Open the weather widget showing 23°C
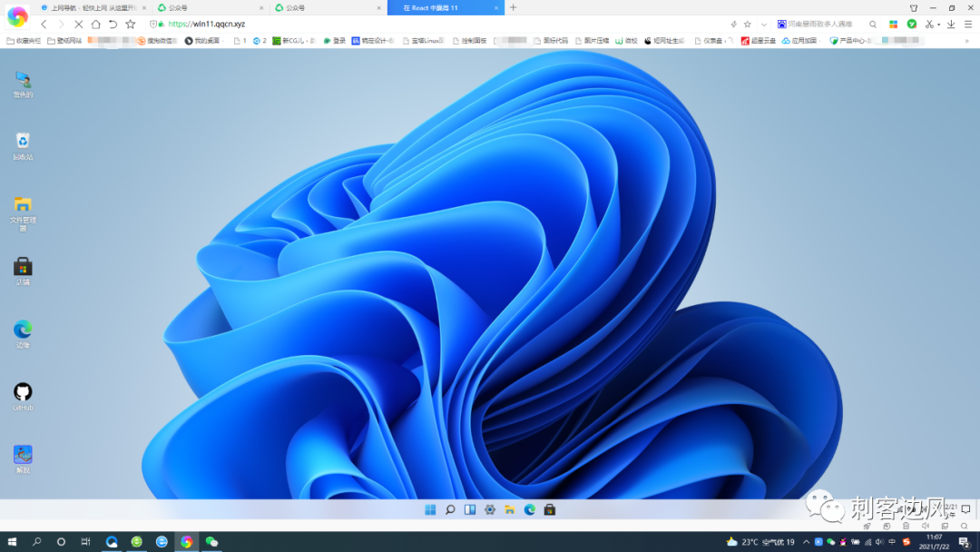The width and height of the screenshot is (980, 552). pos(760,542)
